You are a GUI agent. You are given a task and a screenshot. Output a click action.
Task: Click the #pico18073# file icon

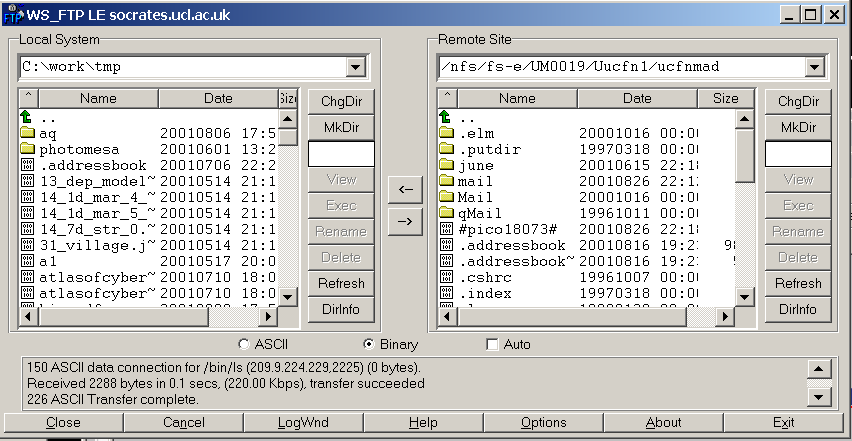(446, 229)
